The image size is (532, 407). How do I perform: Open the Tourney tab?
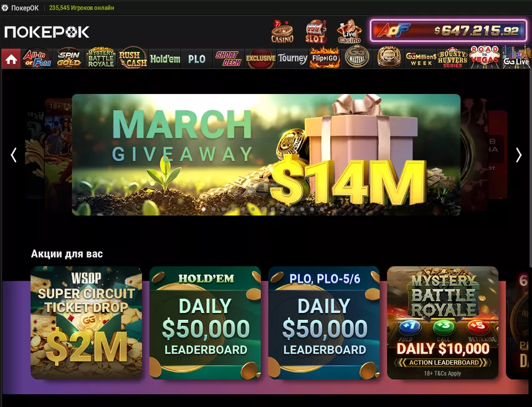292,58
